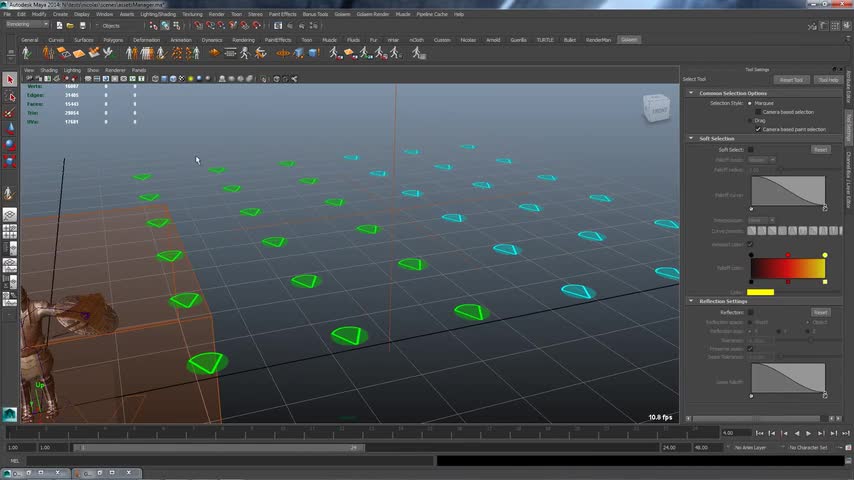This screenshot has height=480, width=854.
Task: Click the yellow soft selection Color swatch
Action: click(761, 292)
